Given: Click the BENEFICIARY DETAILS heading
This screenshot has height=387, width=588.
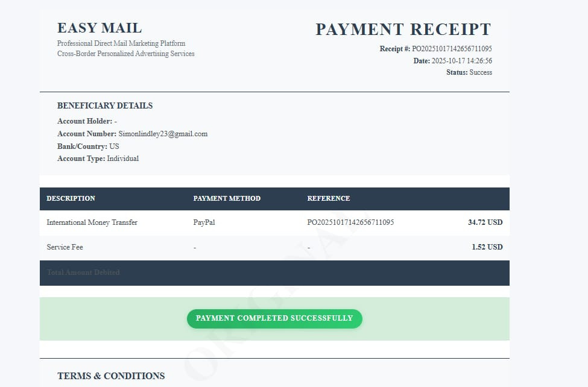Looking at the screenshot, I should [105, 105].
